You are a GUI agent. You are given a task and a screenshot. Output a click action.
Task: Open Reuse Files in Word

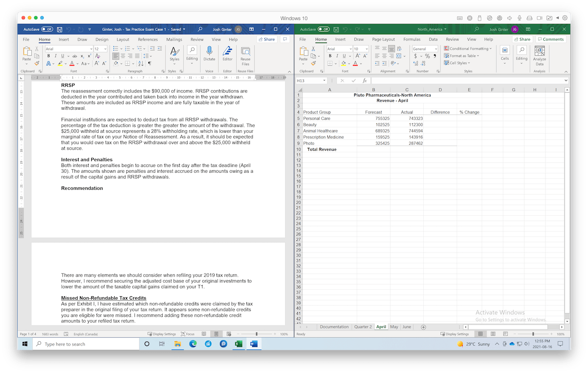(245, 56)
